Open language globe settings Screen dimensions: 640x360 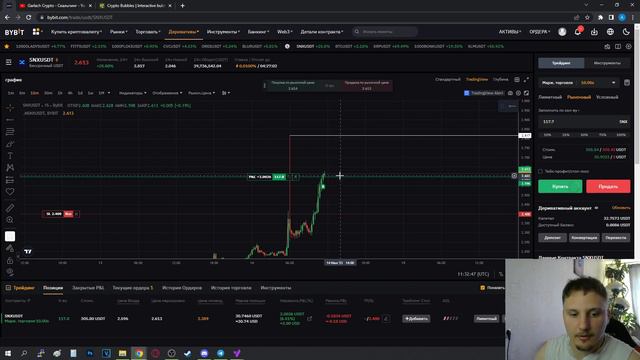[610, 32]
